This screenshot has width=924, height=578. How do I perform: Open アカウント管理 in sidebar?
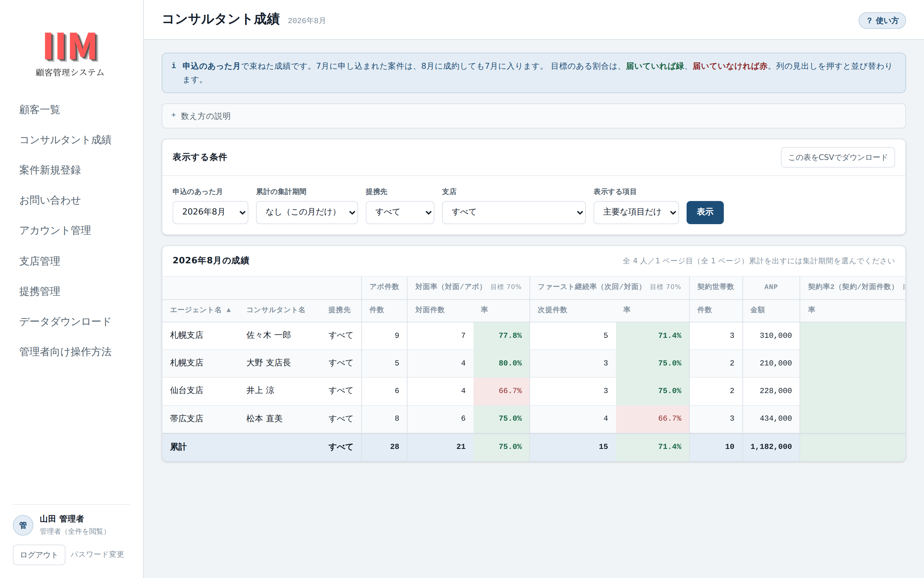(x=55, y=231)
